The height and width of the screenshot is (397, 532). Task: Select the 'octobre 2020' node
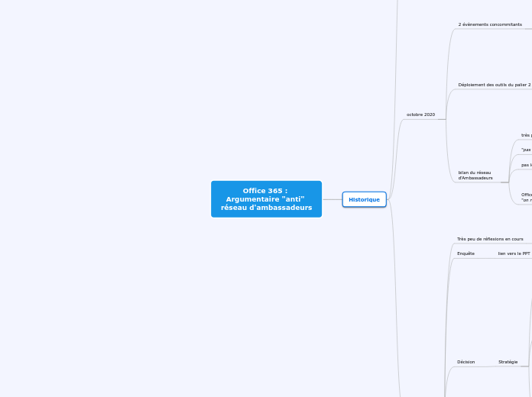coord(420,115)
